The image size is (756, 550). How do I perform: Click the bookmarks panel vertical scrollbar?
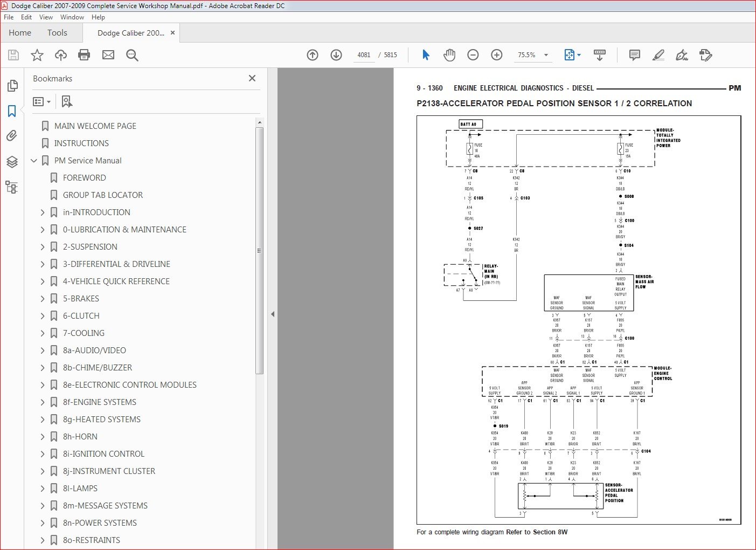[x=259, y=250]
